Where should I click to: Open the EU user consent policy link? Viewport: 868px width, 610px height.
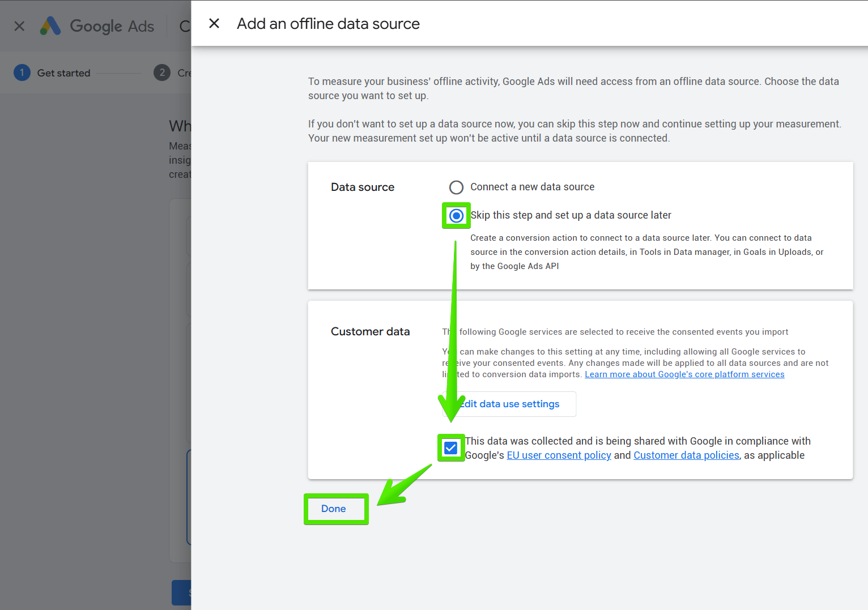pos(559,455)
